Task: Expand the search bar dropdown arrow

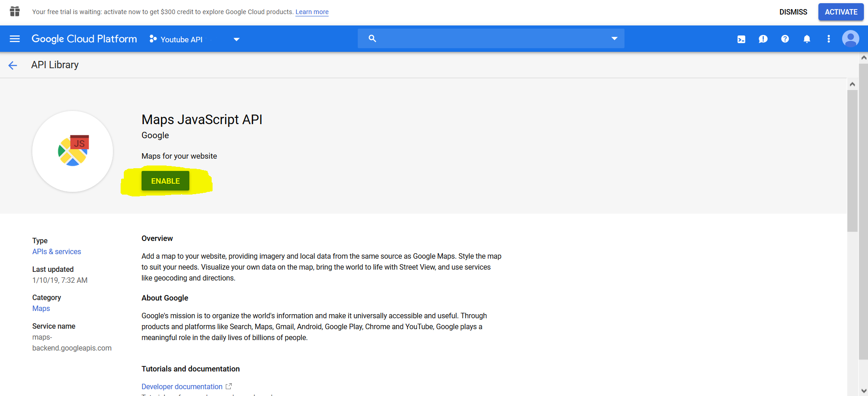Action: (x=614, y=39)
